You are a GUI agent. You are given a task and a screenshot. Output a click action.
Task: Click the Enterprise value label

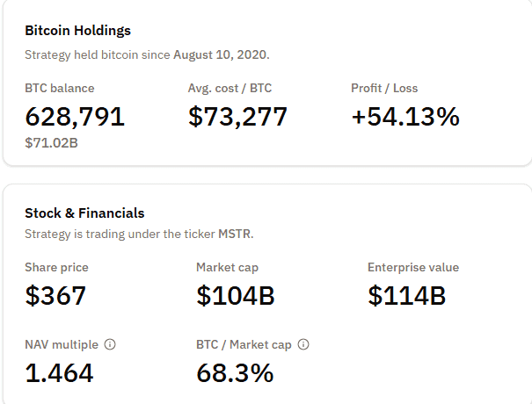pos(413,267)
